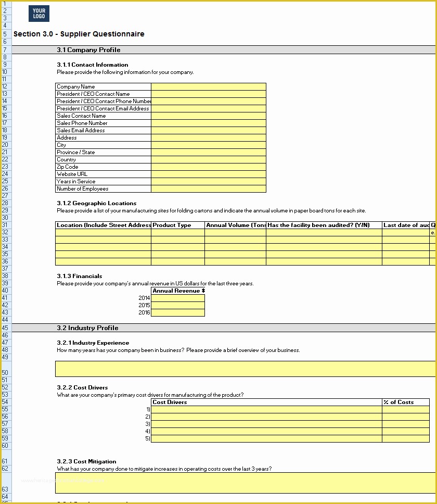Select the Annual Volume cell in row 34
437x504 pixels.
(235, 247)
